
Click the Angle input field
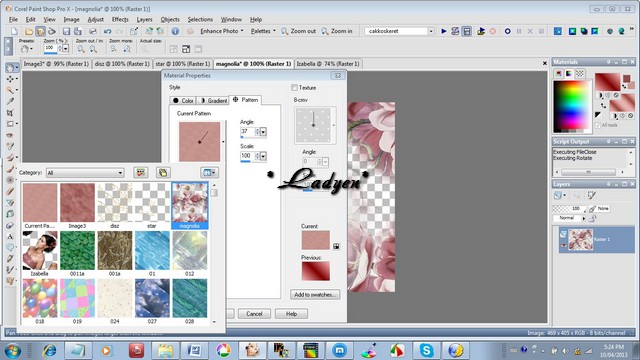pyautogui.click(x=247, y=132)
